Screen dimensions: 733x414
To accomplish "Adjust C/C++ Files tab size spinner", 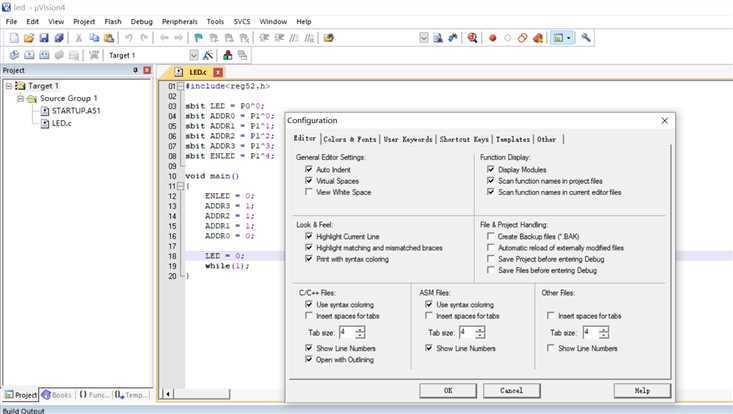I will (360, 332).
